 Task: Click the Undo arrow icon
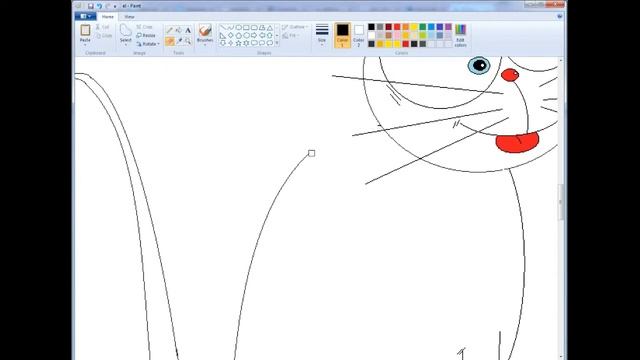(99, 6)
